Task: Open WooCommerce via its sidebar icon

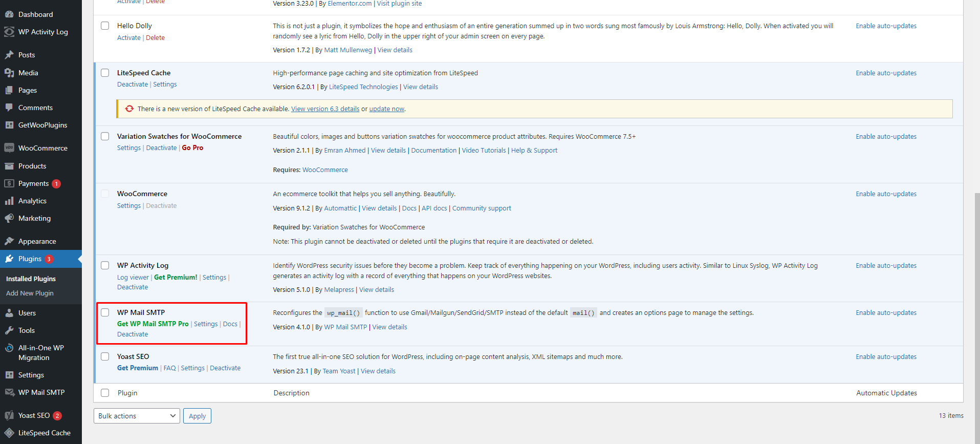Action: (x=9, y=148)
